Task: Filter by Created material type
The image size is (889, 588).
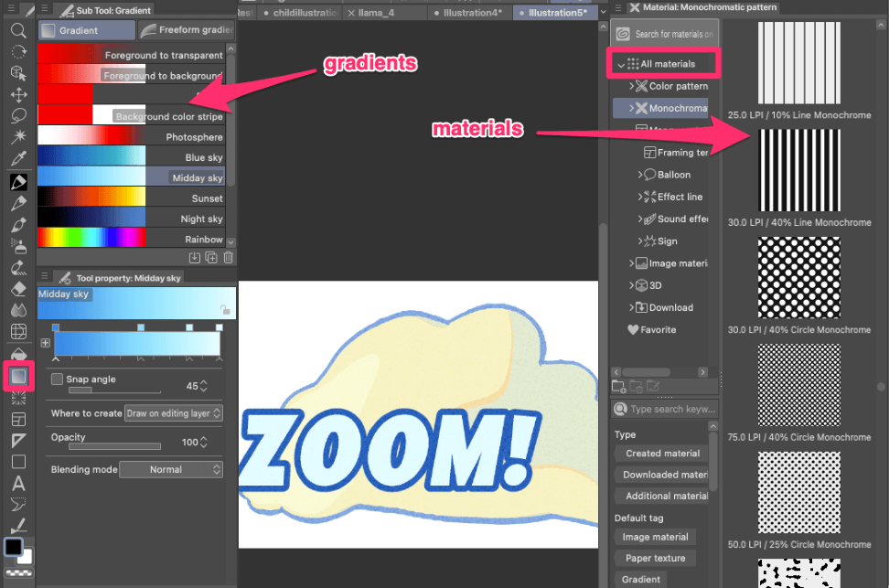Action: (662, 454)
